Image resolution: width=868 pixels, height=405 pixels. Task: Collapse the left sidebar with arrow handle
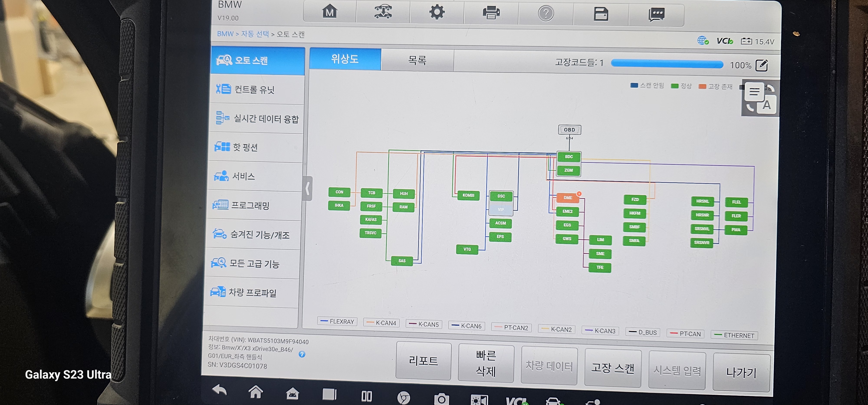click(307, 189)
